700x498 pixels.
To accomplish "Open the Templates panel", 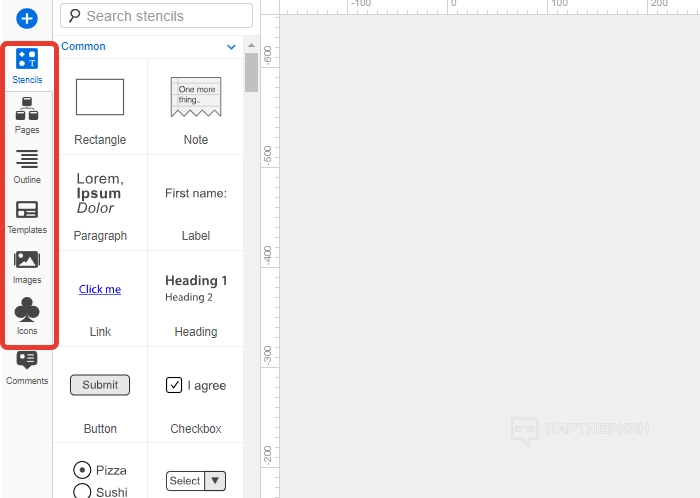I will (27, 217).
